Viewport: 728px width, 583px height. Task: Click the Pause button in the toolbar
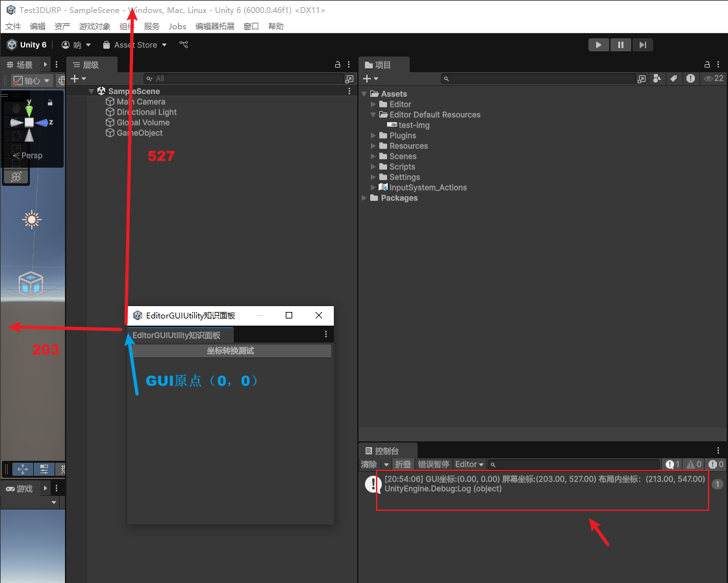(x=620, y=45)
